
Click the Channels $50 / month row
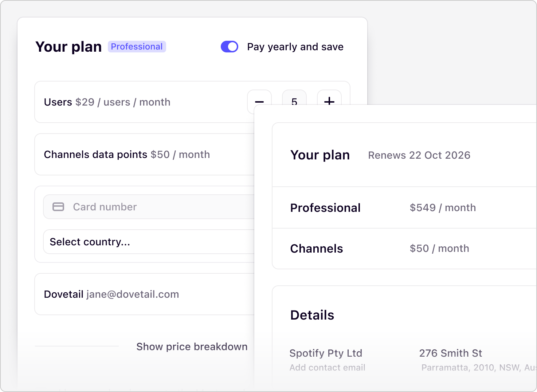coord(404,249)
